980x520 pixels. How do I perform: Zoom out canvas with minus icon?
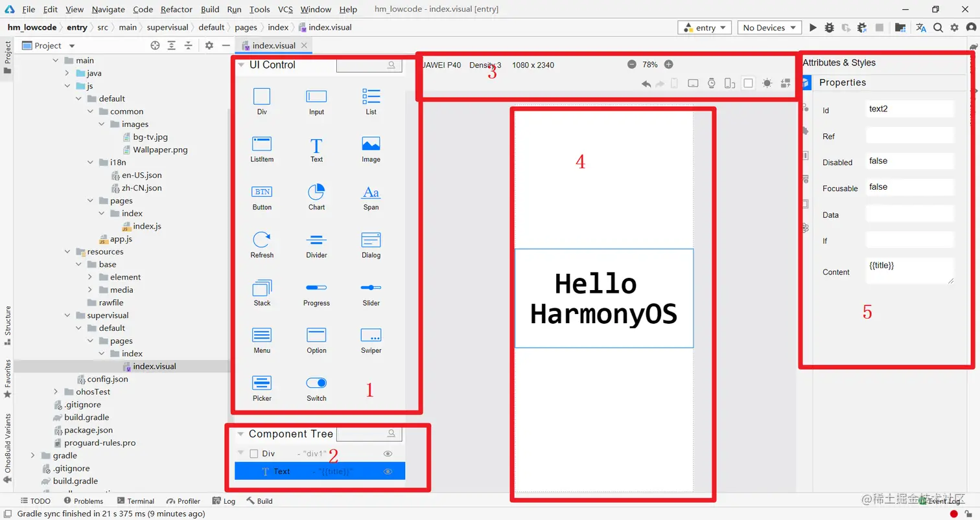point(632,64)
